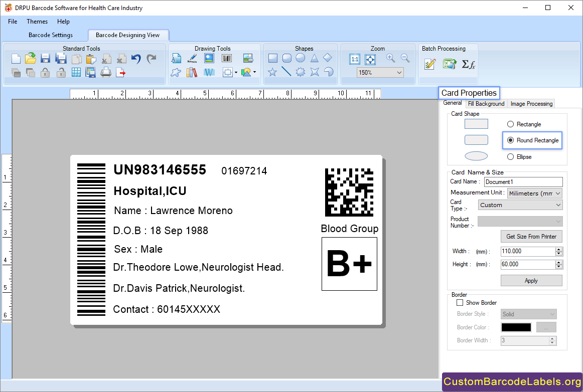Image resolution: width=583 pixels, height=392 pixels.
Task: Choose the Ellipse card shape option
Action: (510, 157)
